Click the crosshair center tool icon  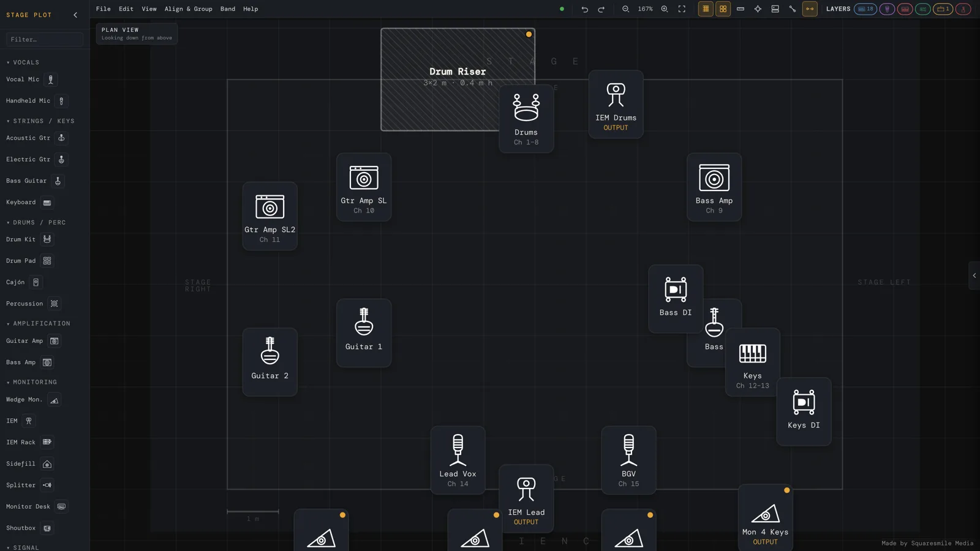pyautogui.click(x=758, y=9)
